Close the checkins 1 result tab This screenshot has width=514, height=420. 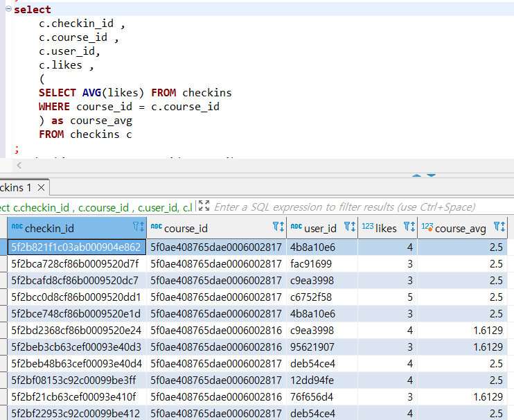pyautogui.click(x=42, y=188)
